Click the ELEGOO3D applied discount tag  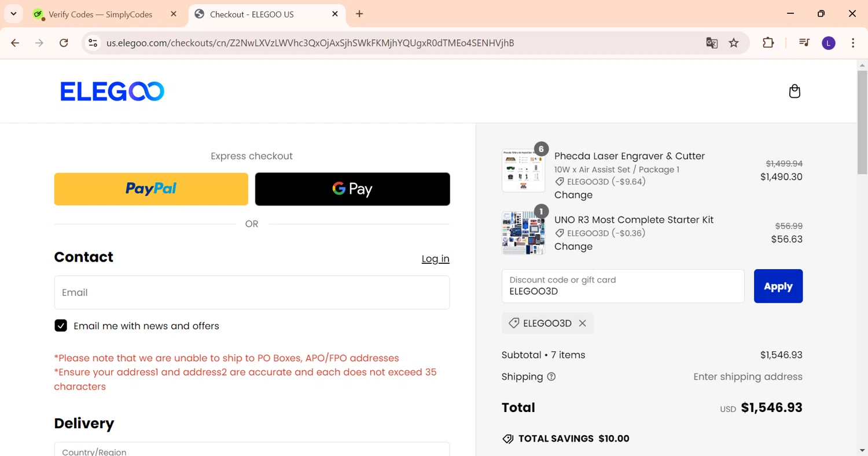point(547,323)
